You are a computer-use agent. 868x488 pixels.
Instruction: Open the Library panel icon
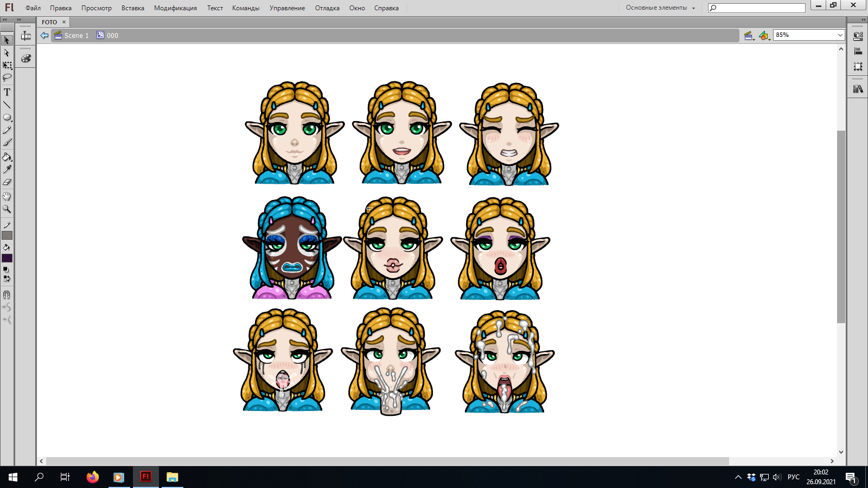click(x=858, y=89)
